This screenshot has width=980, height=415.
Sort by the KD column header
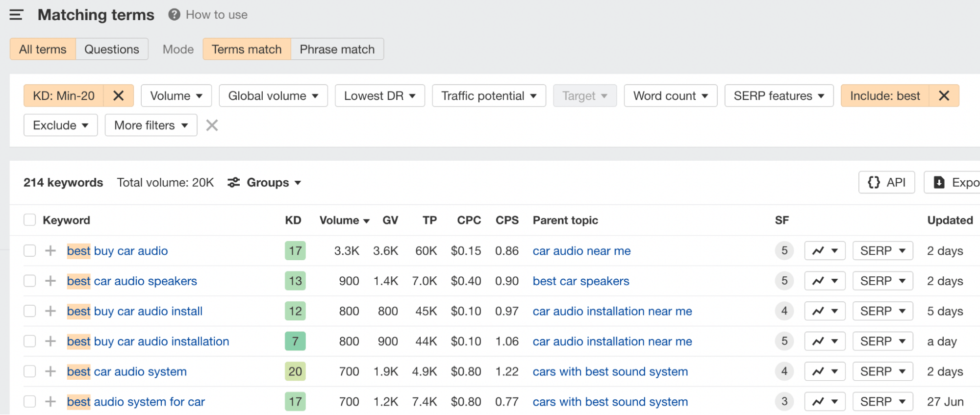click(293, 220)
